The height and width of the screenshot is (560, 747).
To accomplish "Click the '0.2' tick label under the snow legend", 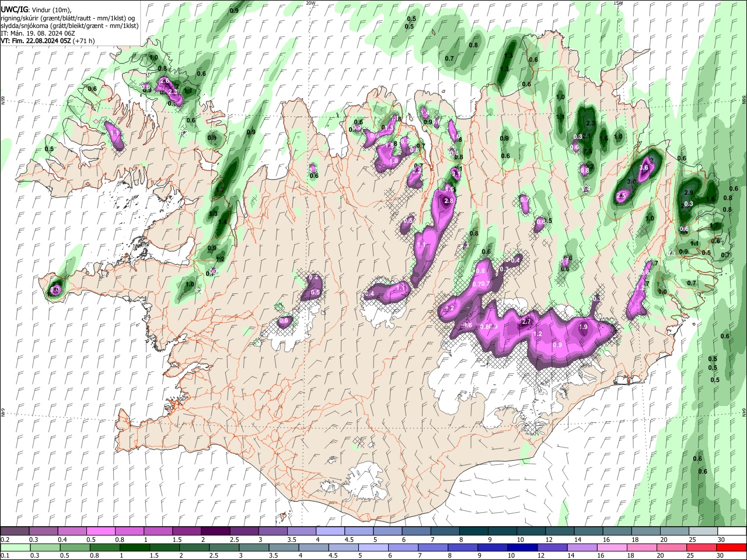I will tap(5, 540).
